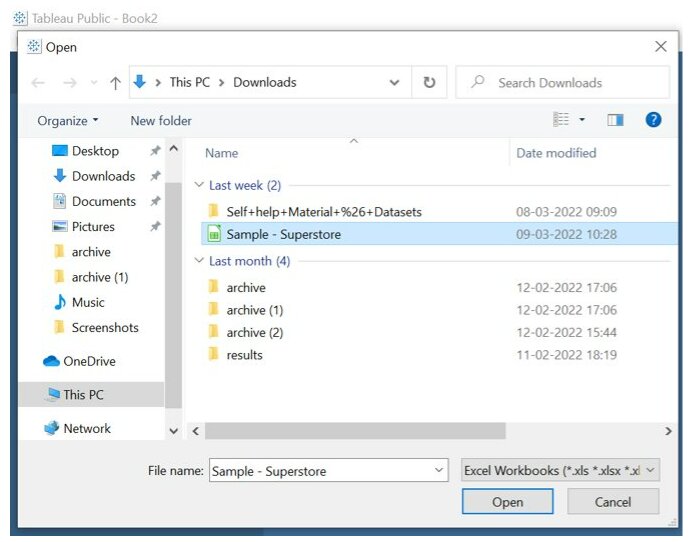Screen dimensions: 689x542
Task: Create a New folder
Action: (161, 120)
